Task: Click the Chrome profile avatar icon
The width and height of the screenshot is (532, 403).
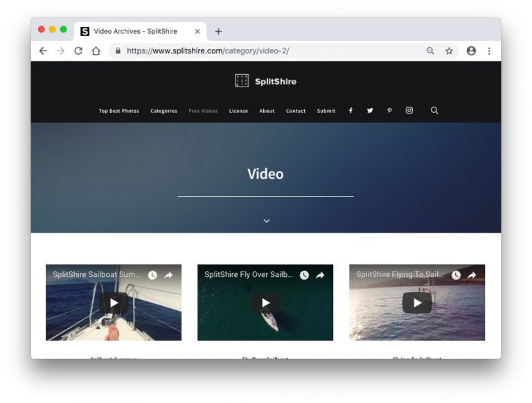Action: pos(471,51)
